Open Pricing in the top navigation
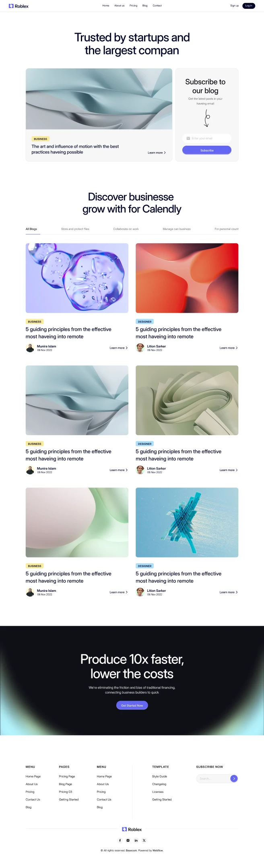264x868 pixels. pos(133,6)
